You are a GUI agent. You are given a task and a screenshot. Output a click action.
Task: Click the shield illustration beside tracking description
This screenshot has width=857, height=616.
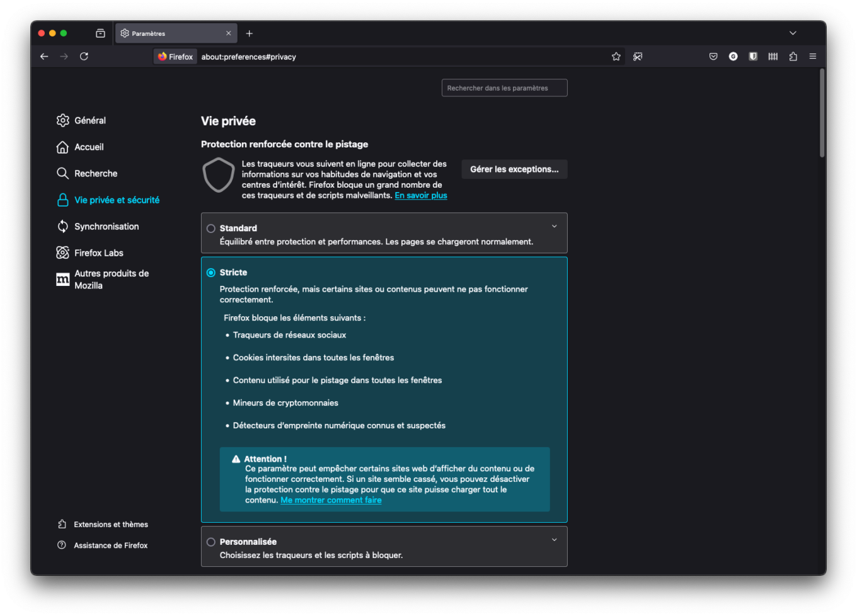pos(219,175)
